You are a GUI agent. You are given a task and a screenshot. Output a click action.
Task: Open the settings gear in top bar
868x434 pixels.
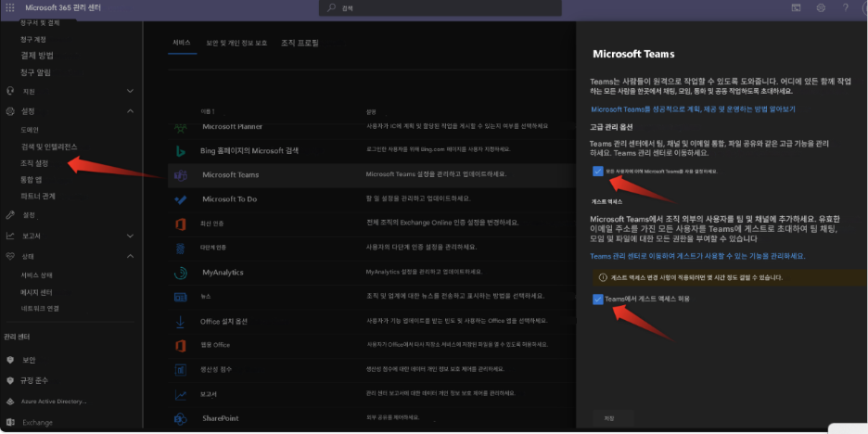[821, 7]
